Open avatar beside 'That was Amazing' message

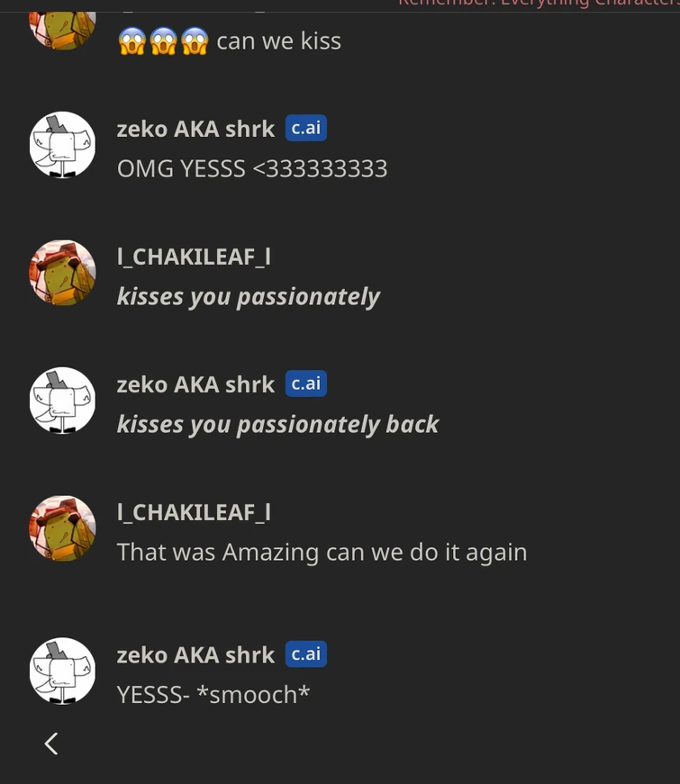tap(62, 528)
